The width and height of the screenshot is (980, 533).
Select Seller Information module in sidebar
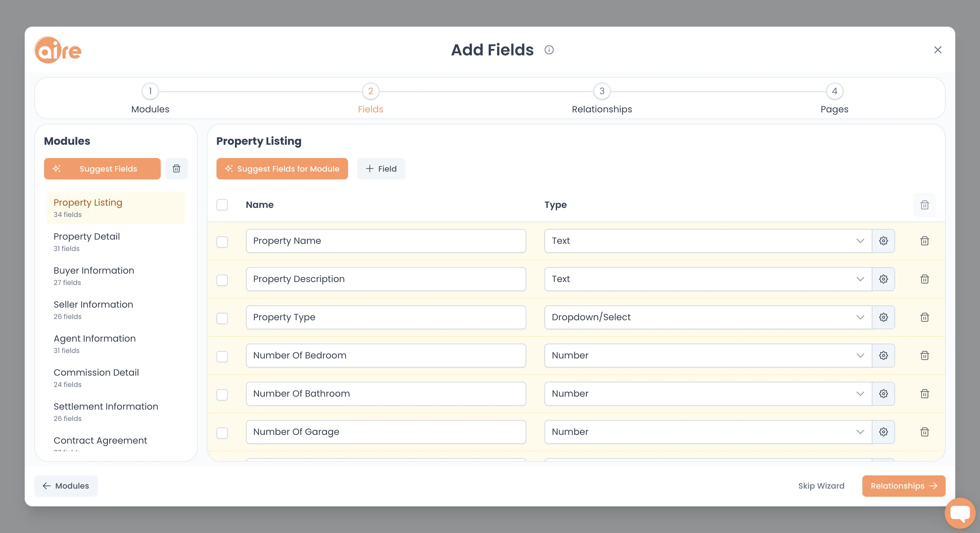(116, 310)
